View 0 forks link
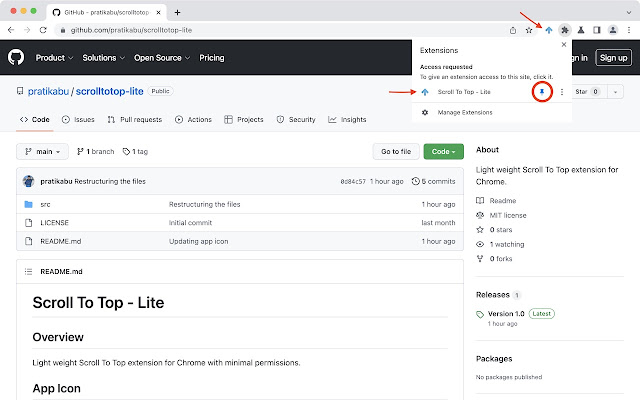Image resolution: width=640 pixels, height=400 pixels. point(494,258)
